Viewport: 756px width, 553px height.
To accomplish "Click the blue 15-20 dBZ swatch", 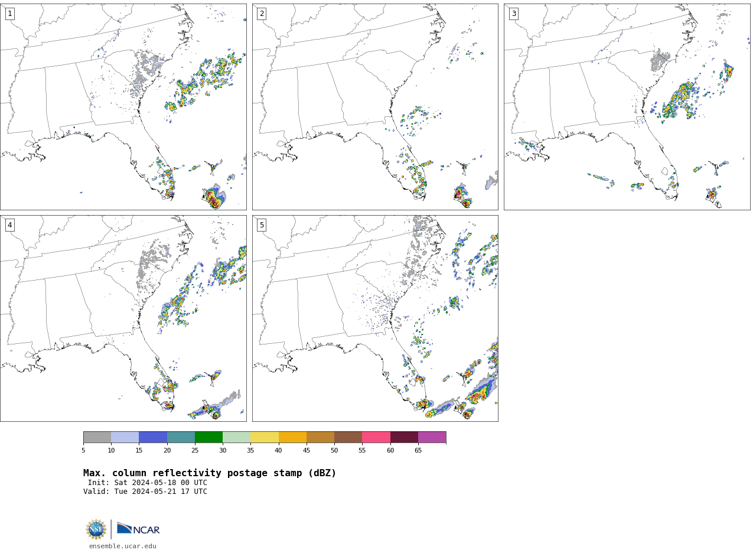I will [153, 437].
